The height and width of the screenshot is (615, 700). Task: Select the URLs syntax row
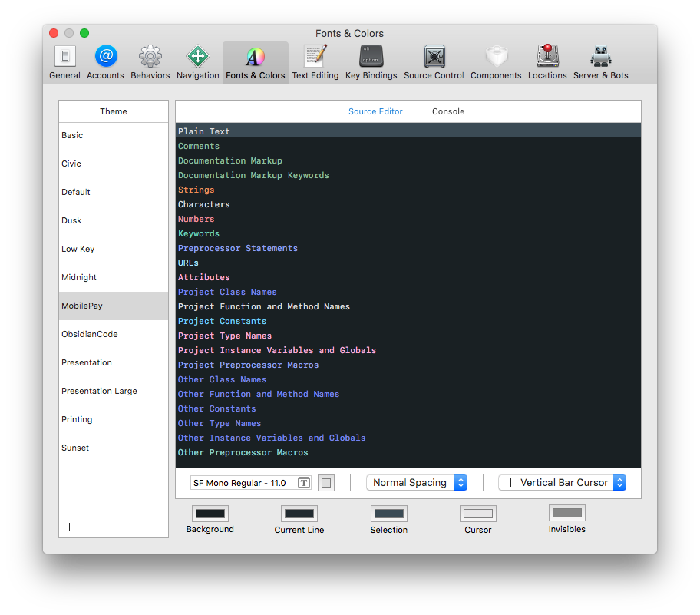[x=408, y=263]
